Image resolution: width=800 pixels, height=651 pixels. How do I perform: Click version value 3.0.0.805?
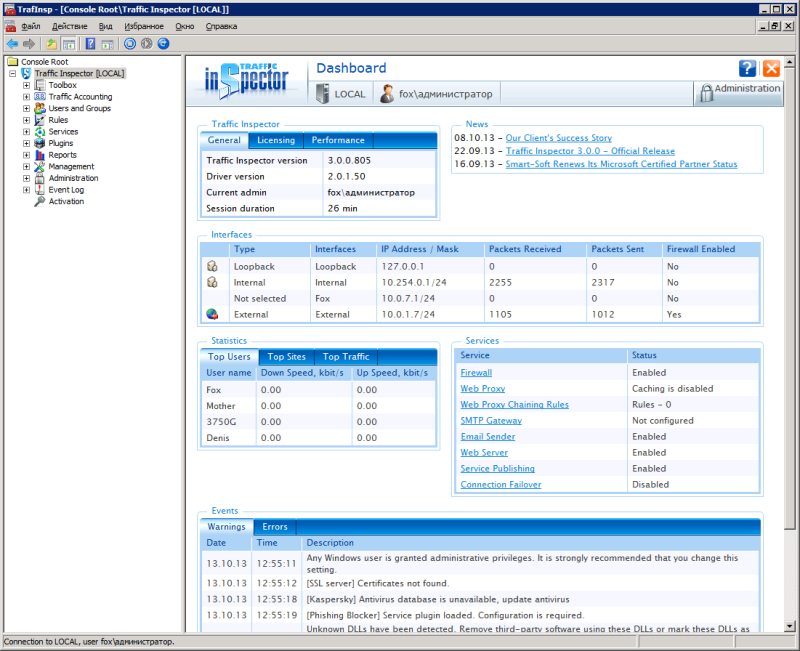349,160
